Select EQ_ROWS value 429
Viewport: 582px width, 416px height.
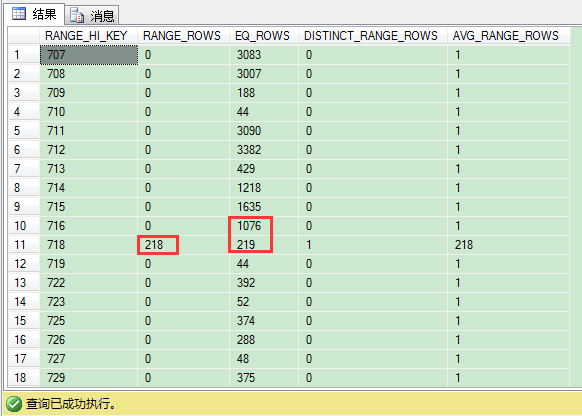264,169
